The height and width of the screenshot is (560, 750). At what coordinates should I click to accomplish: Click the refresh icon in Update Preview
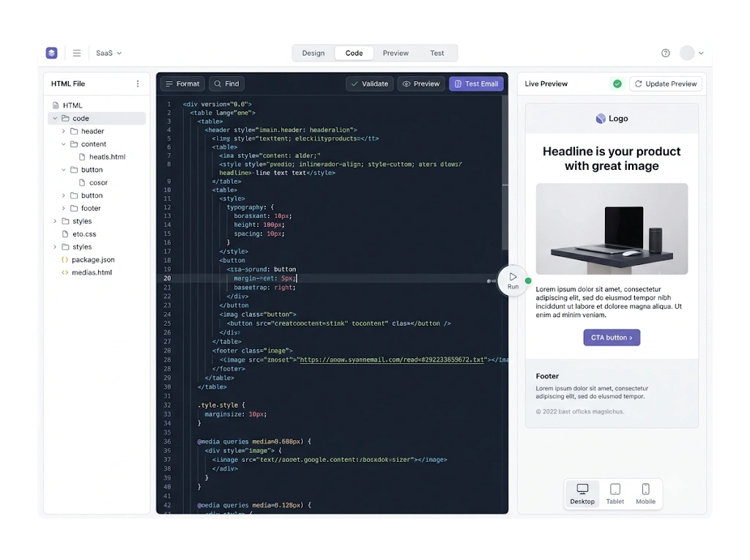tap(639, 83)
